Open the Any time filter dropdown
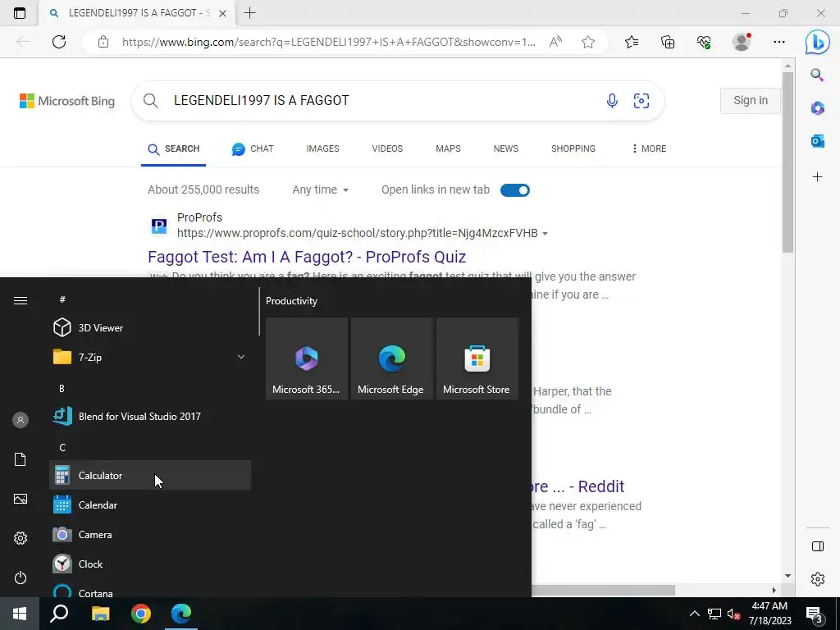Screen dimensions: 840x630 [321, 189]
